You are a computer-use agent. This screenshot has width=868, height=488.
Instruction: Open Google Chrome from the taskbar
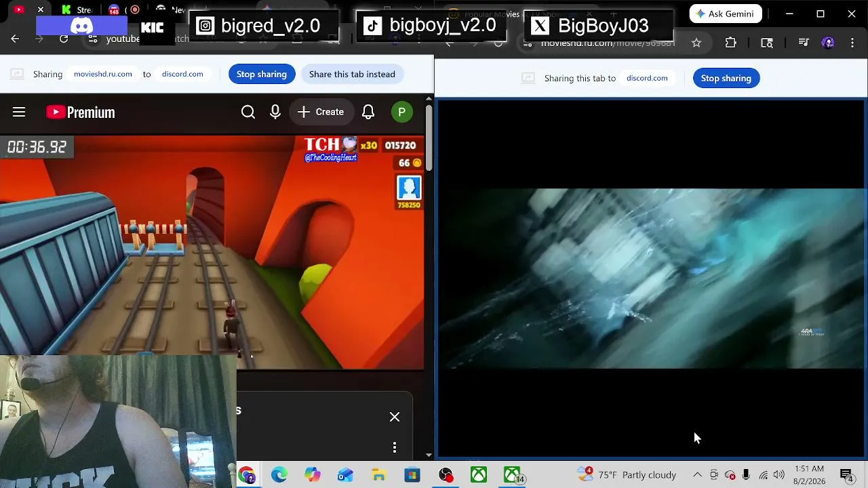tap(246, 475)
